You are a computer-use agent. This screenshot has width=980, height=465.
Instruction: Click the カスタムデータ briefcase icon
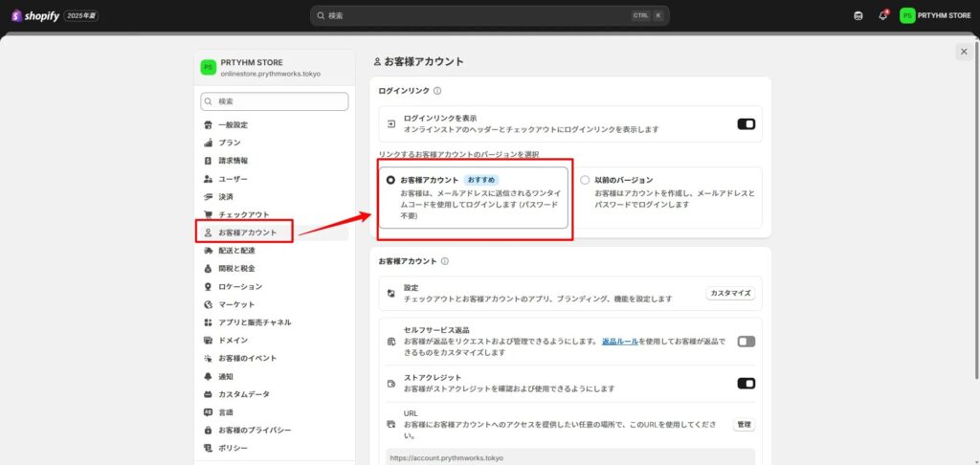[x=208, y=394]
